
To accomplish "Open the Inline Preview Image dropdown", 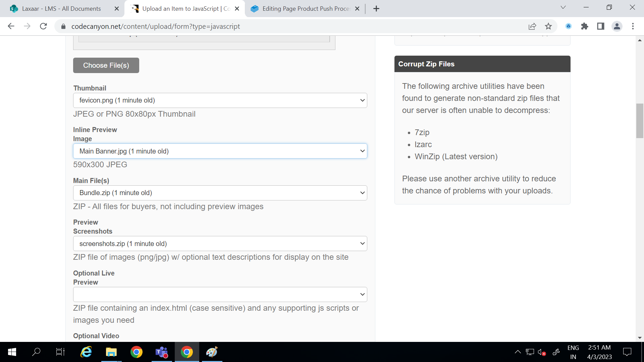I will pos(220,151).
